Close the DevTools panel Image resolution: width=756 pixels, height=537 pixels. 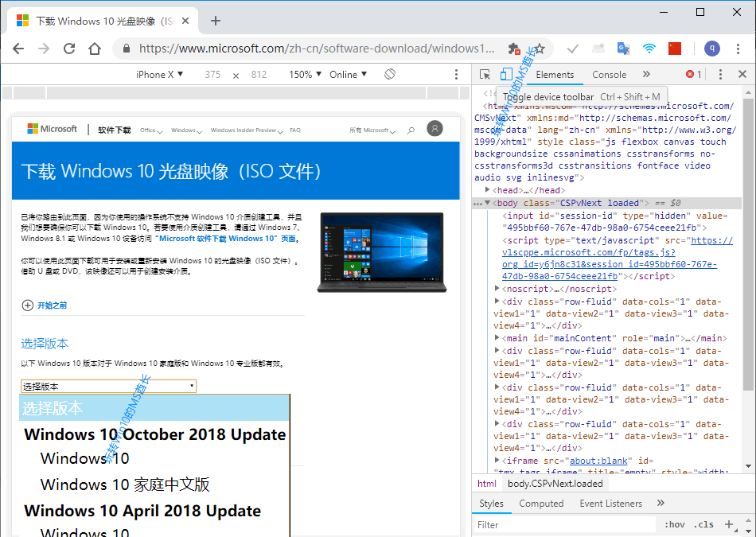(742, 74)
